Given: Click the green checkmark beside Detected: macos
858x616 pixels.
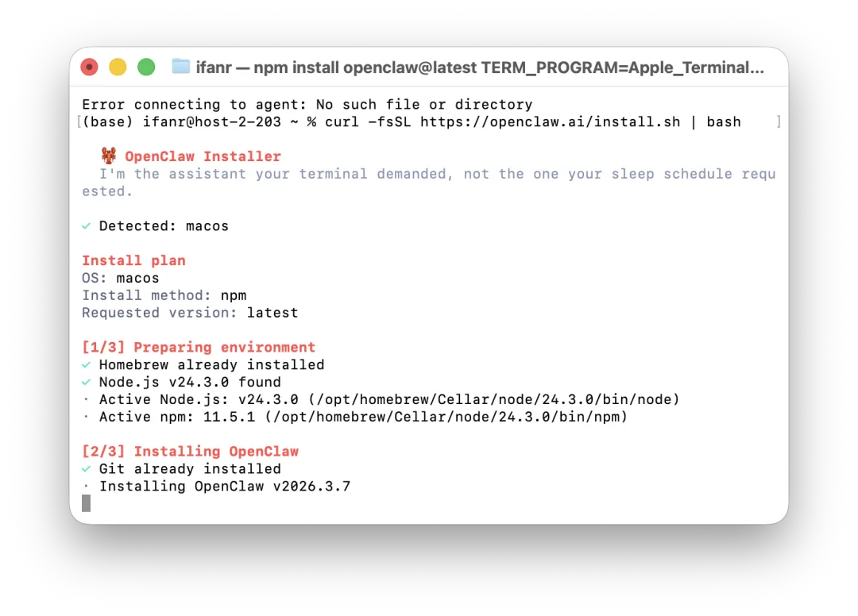Looking at the screenshot, I should click(86, 225).
